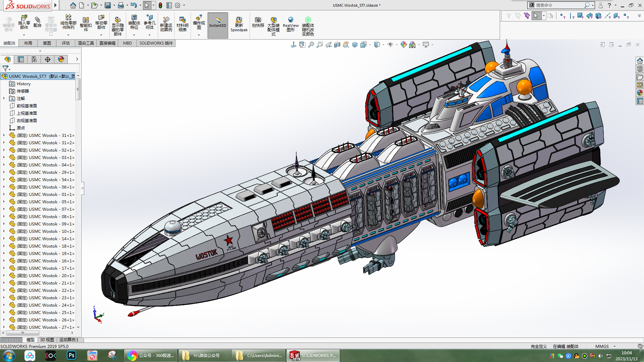Image resolution: width=644 pixels, height=362 pixels.
Task: Open the Appearances task pane color ball
Action: coord(640,93)
